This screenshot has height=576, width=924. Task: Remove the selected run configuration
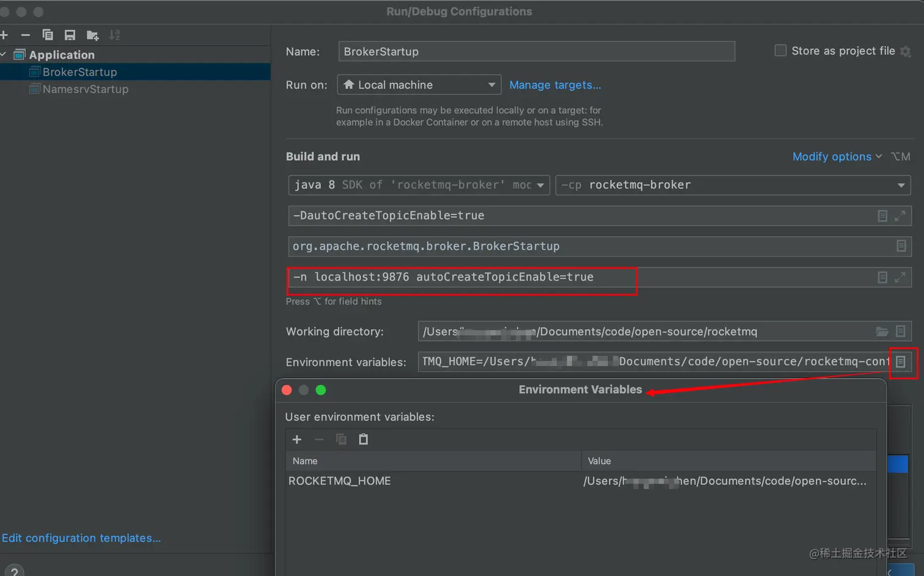pos(25,35)
